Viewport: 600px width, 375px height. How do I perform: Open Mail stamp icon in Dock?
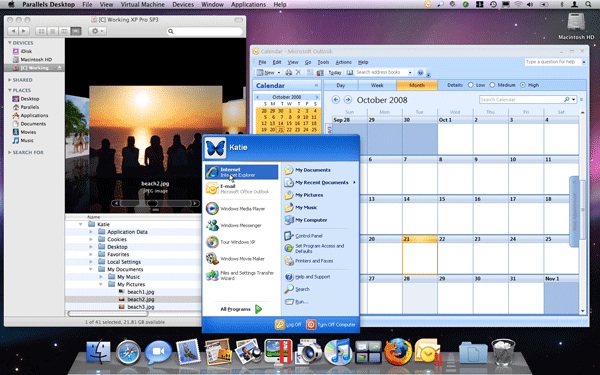188,352
